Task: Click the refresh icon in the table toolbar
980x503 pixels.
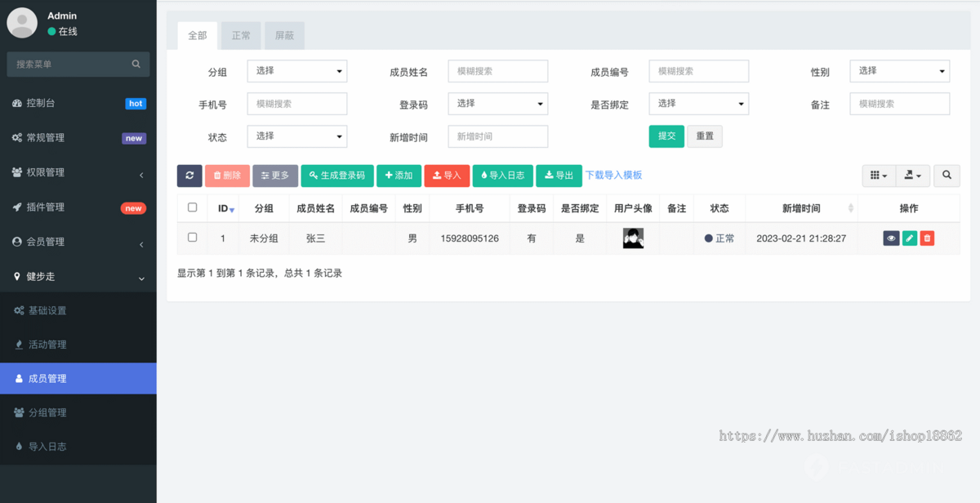Action: point(189,176)
